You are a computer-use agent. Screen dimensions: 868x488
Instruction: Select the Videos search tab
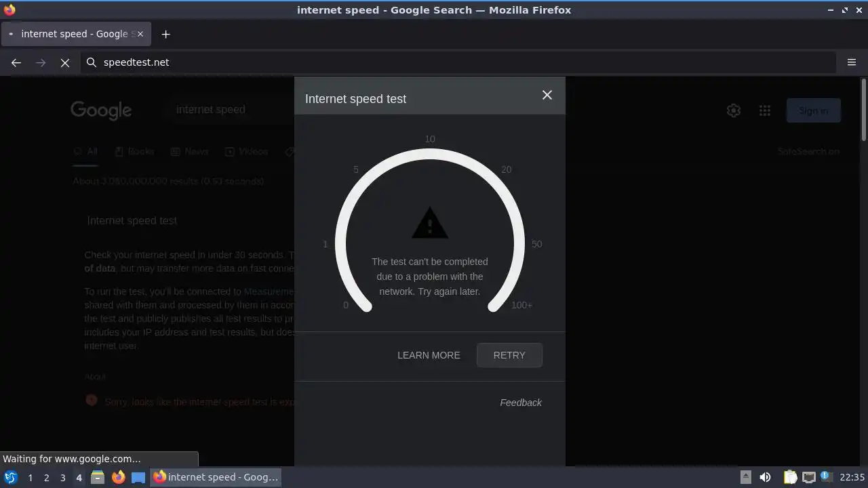pyautogui.click(x=247, y=152)
